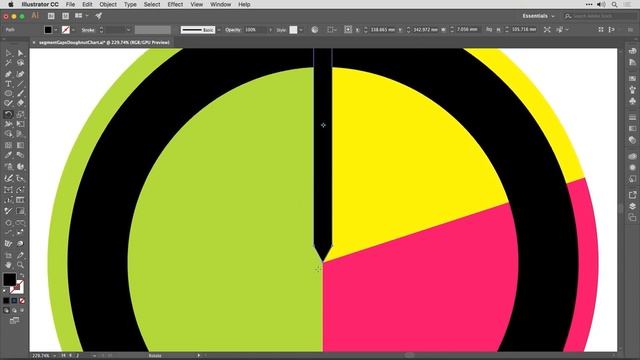The image size is (640, 360).
Task: Click the Stroke label link
Action: pyautogui.click(x=88, y=30)
